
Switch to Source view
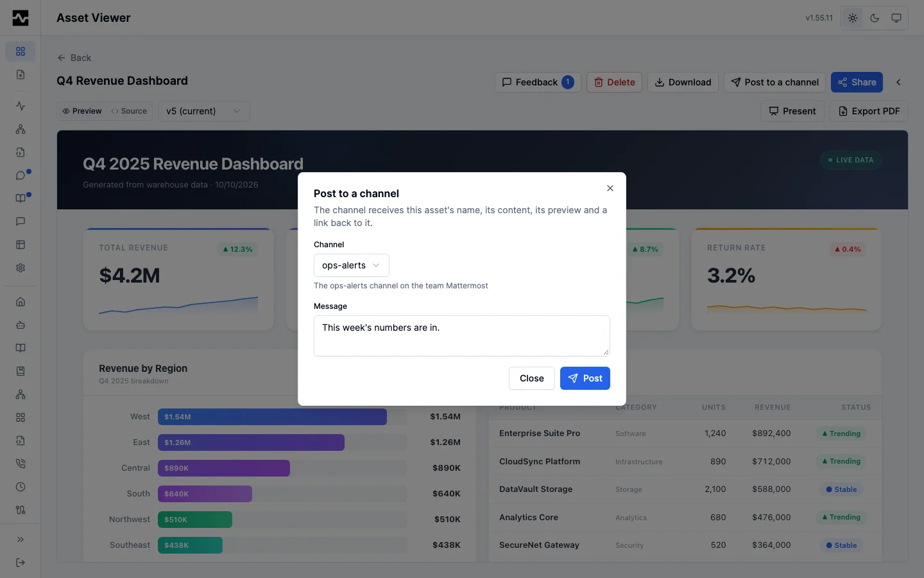click(x=129, y=111)
